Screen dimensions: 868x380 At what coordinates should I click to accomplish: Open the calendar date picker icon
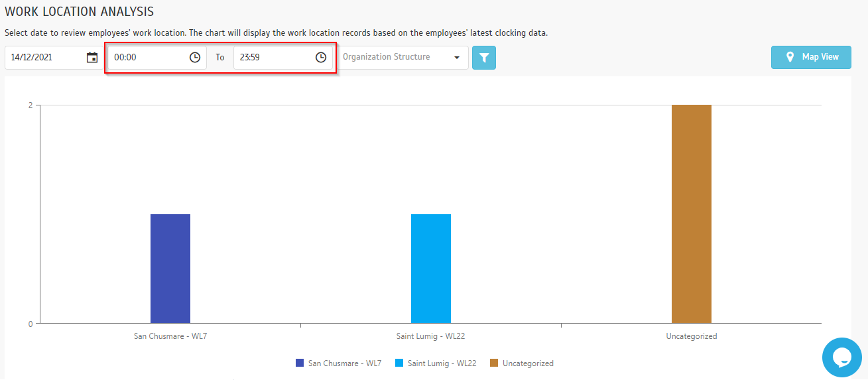click(x=92, y=58)
